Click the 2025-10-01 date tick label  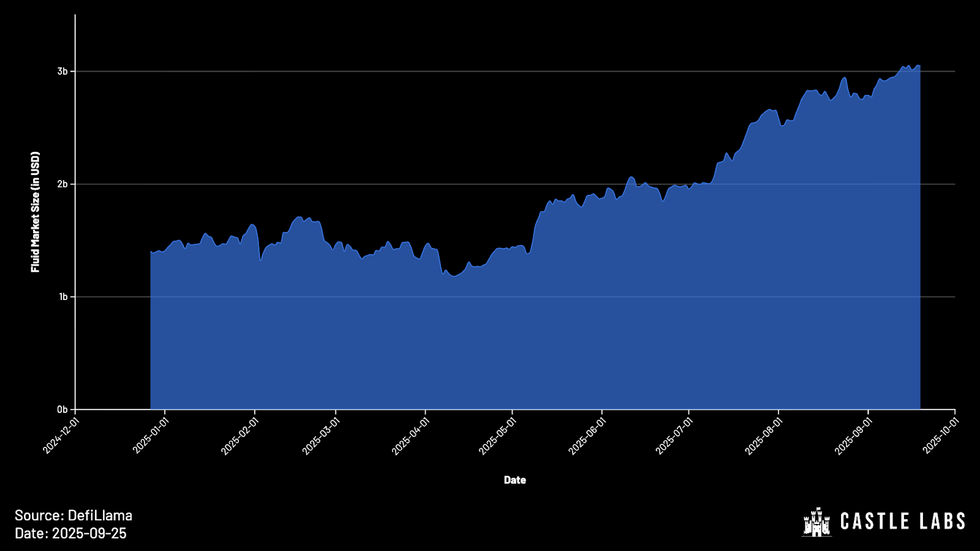pos(940,435)
